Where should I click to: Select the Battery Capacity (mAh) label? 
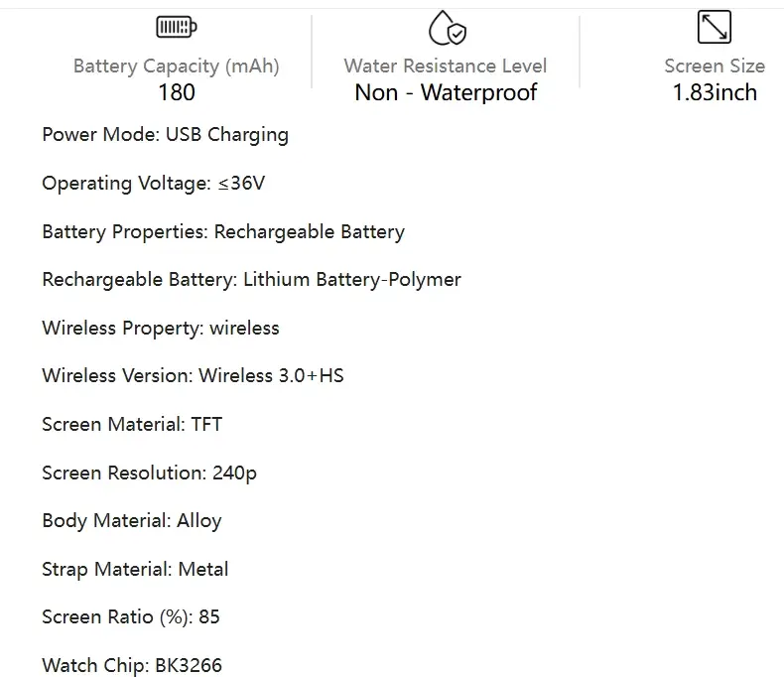point(177,67)
